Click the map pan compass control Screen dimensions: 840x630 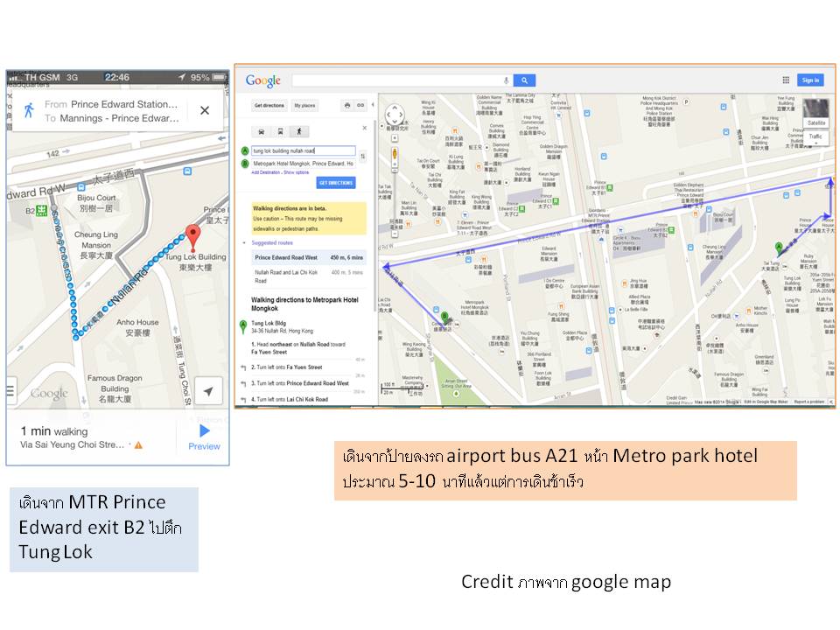coord(395,115)
